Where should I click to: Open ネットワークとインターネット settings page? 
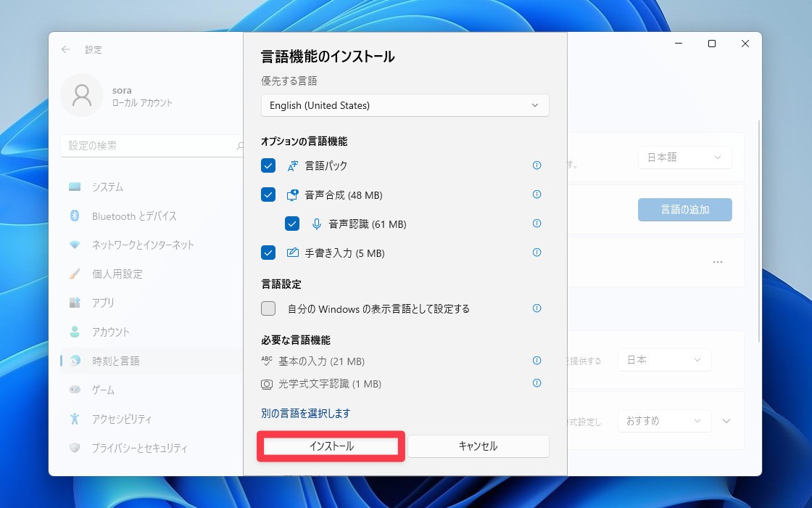click(152, 245)
